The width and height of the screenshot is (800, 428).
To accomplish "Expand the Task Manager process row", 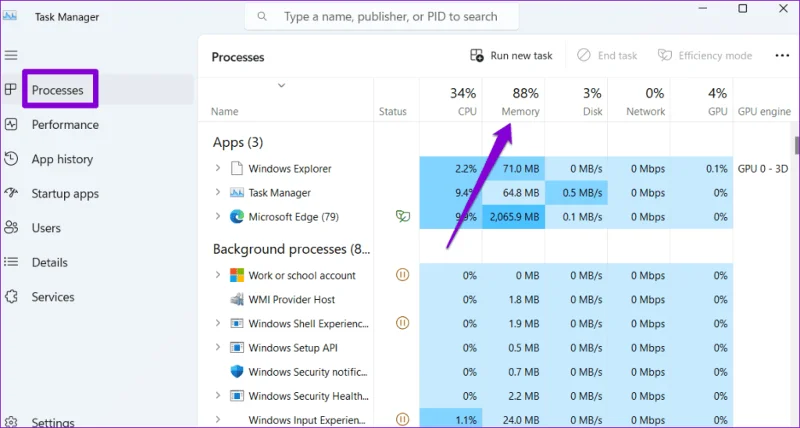I will (218, 192).
